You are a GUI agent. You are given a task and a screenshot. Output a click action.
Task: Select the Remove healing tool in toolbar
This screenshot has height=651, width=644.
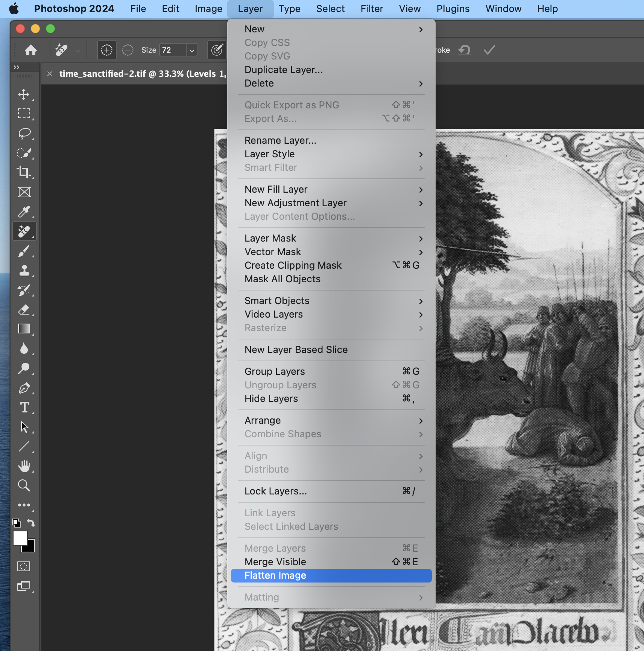click(x=24, y=231)
